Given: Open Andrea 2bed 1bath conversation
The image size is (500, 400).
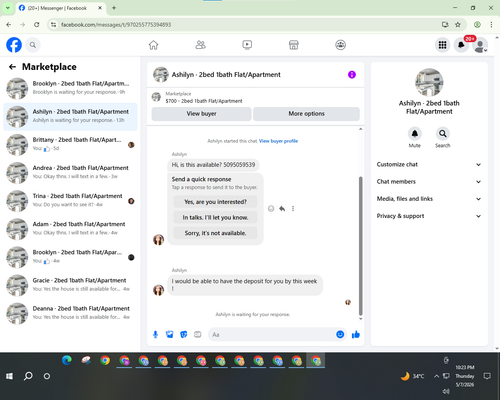Looking at the screenshot, I should 70,173.
